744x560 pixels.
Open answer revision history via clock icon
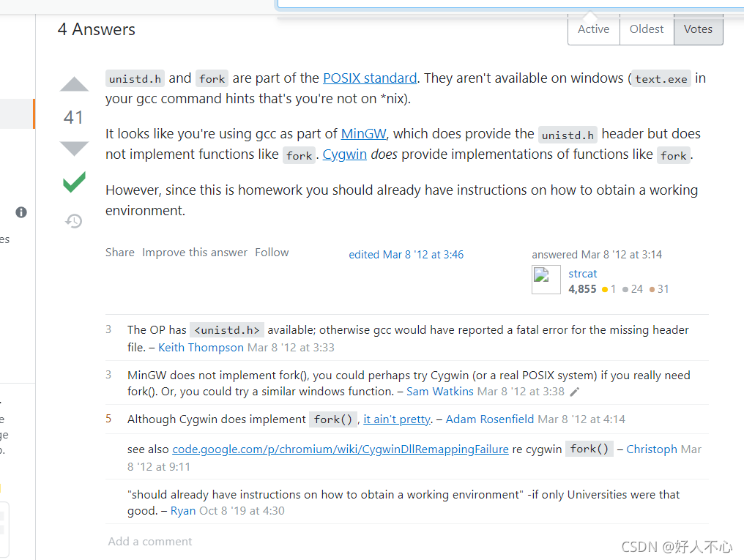click(73, 220)
